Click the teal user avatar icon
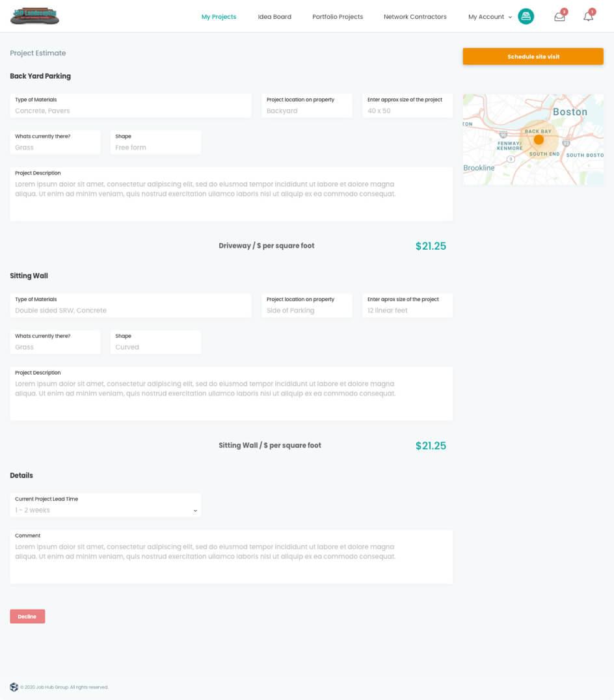 tap(526, 16)
